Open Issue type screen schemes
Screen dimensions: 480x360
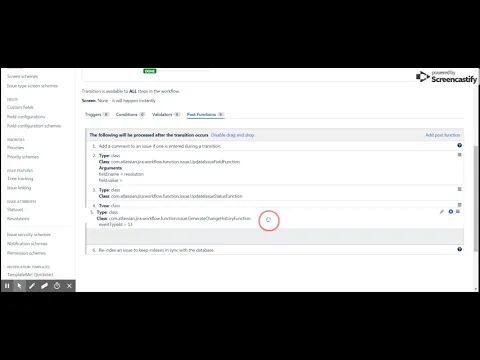(32, 86)
